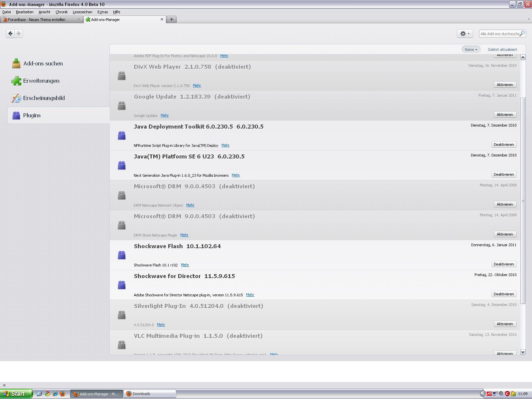
Task: Activate Silverlight Plug-In
Action: click(x=505, y=324)
